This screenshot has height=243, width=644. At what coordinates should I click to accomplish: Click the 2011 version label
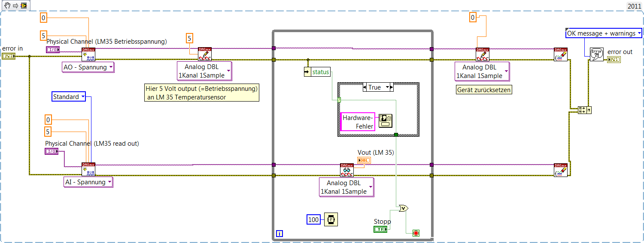coord(634,6)
